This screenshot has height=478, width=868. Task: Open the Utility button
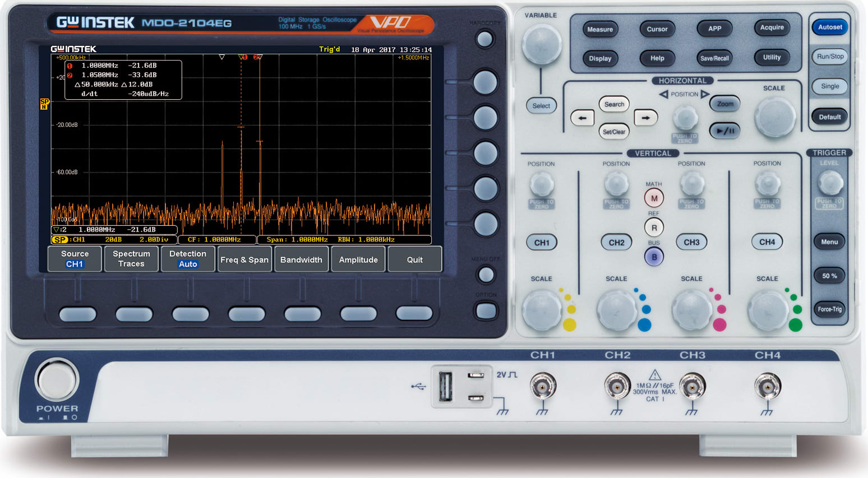point(772,57)
